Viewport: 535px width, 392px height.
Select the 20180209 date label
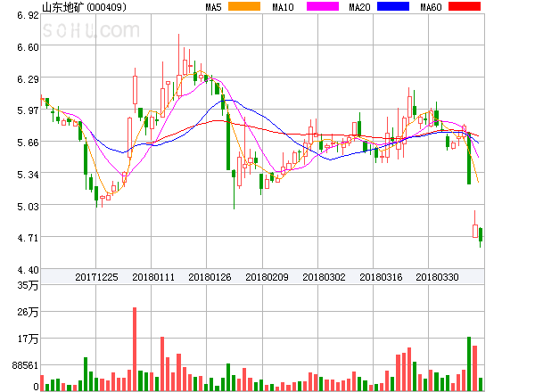[x=267, y=277]
